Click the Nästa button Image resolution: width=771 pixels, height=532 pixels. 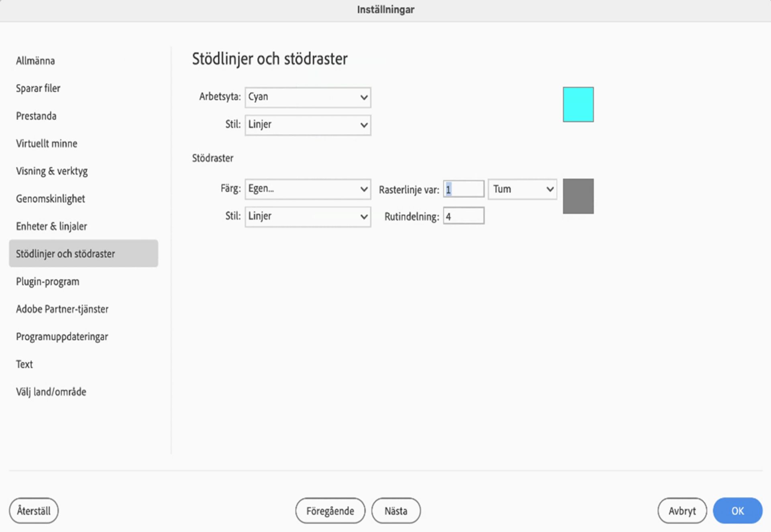[396, 511]
